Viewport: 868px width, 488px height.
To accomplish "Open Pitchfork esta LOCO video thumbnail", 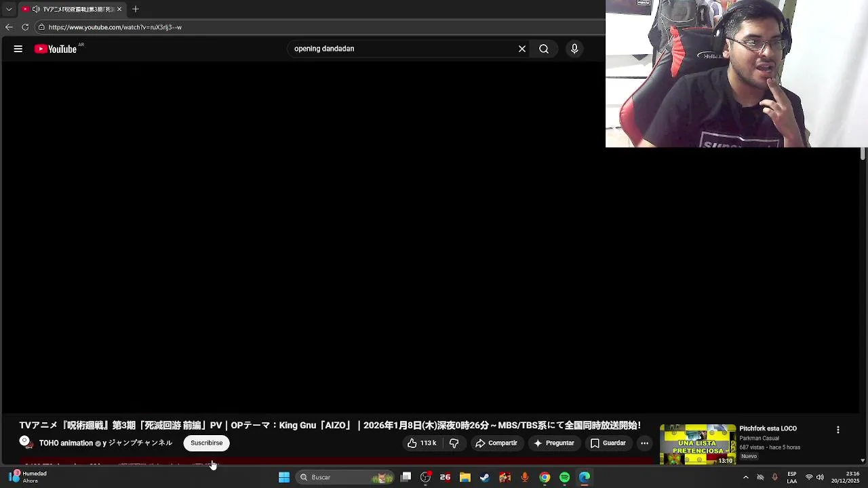I will [698, 445].
